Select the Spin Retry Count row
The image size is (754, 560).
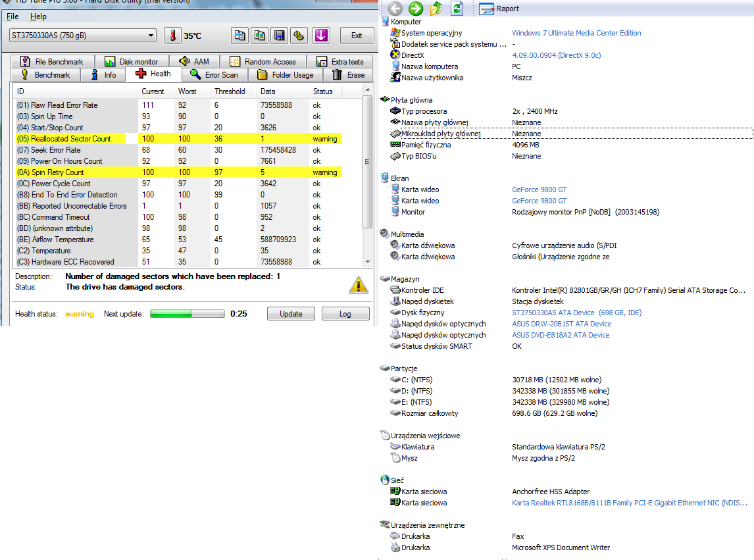(x=178, y=172)
